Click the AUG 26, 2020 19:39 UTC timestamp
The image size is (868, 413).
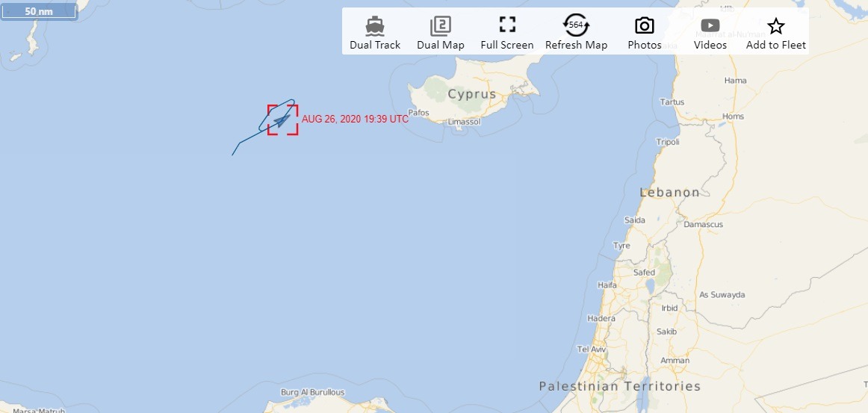[355, 119]
